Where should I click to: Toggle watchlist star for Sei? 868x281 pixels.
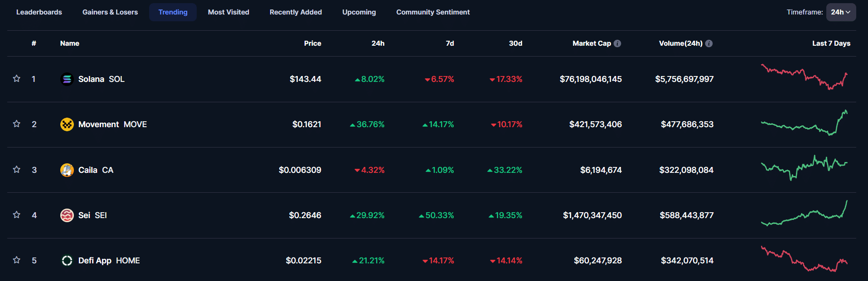(17, 215)
